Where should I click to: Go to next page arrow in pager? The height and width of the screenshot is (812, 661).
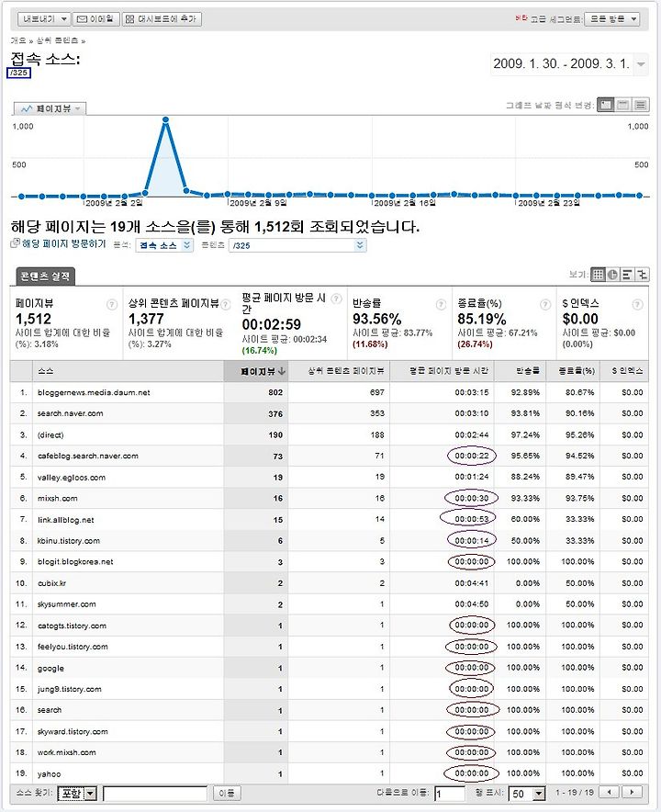point(632,793)
